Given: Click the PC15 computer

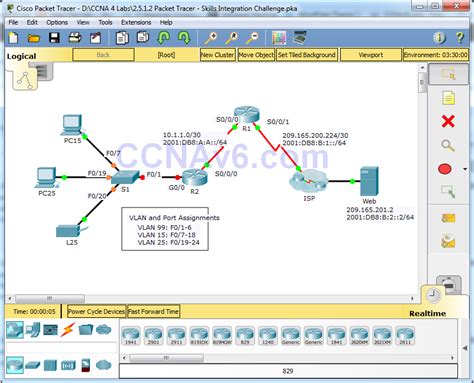Looking at the screenshot, I should tap(71, 125).
